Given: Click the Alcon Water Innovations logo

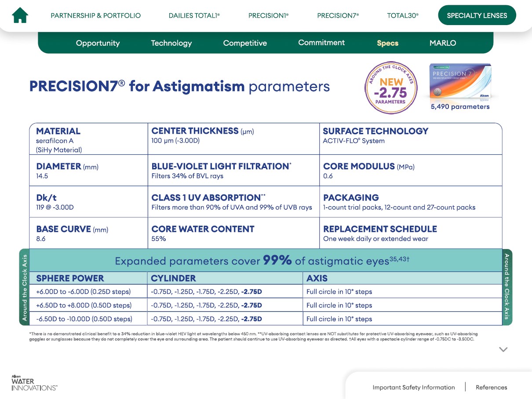Looking at the screenshot, I should tap(34, 383).
